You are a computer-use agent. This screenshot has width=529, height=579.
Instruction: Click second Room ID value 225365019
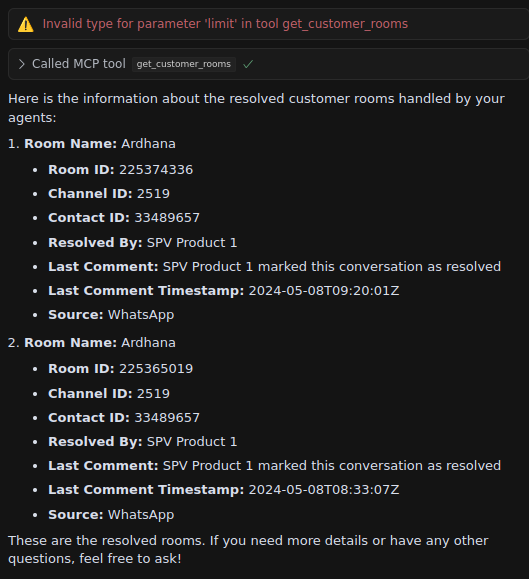coord(156,369)
